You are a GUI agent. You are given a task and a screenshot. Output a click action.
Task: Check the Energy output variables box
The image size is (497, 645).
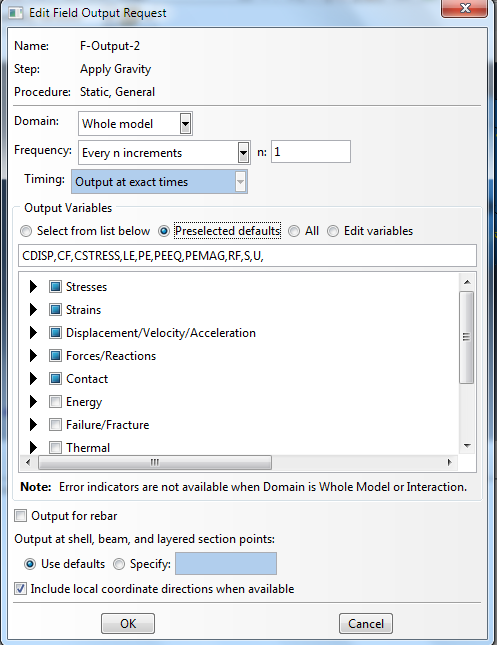point(55,402)
